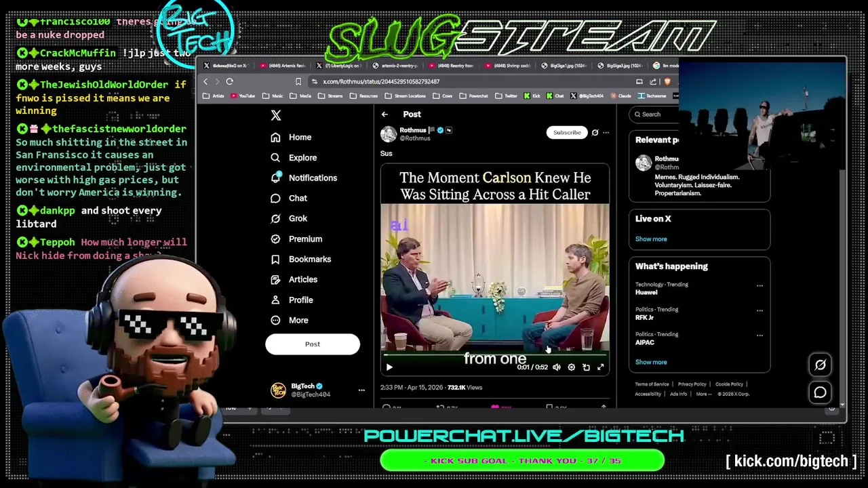Viewport: 868px width, 488px height.
Task: Open video settings gear
Action: (572, 367)
